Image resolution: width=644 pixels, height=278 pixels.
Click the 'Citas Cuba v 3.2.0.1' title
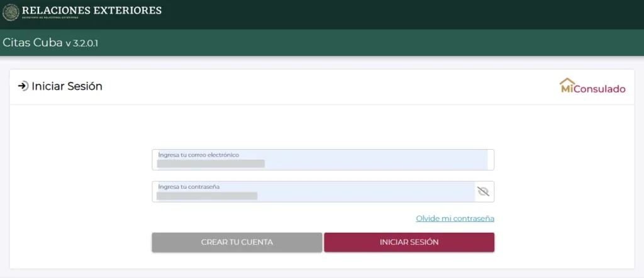click(50, 43)
